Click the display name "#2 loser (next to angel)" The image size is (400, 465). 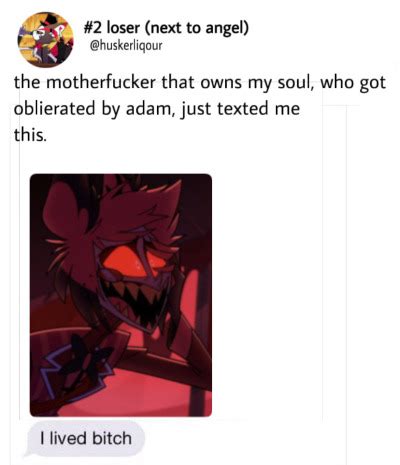[x=166, y=28]
